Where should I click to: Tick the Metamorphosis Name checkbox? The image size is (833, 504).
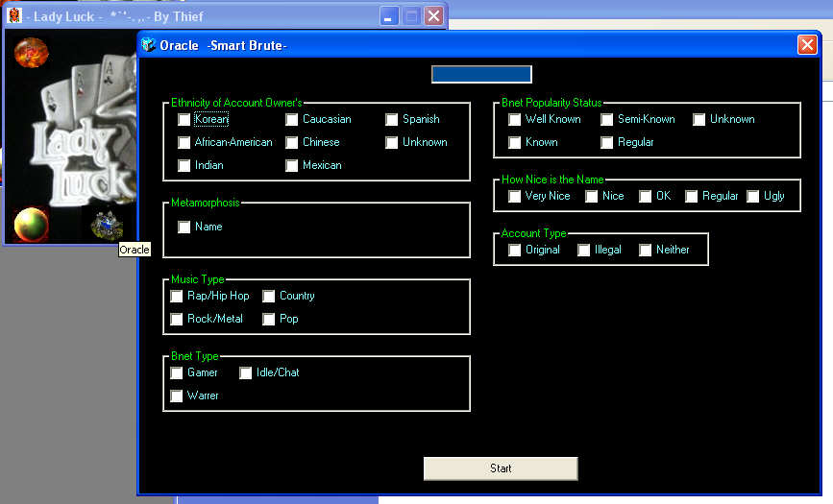pyautogui.click(x=184, y=228)
